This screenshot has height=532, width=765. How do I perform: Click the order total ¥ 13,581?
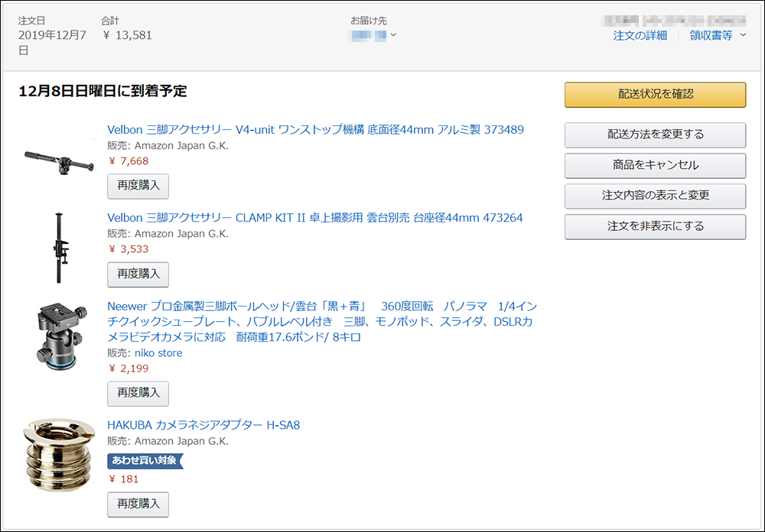(x=127, y=35)
